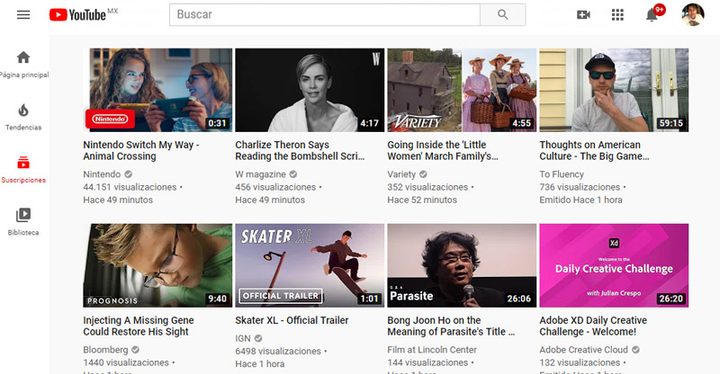720x374 pixels.
Task: Click Nintendo's verified checkmark badge
Action: 128,174
